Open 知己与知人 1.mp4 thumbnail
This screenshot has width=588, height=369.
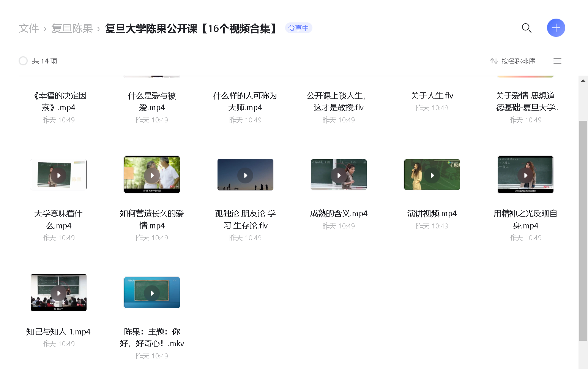pos(59,293)
